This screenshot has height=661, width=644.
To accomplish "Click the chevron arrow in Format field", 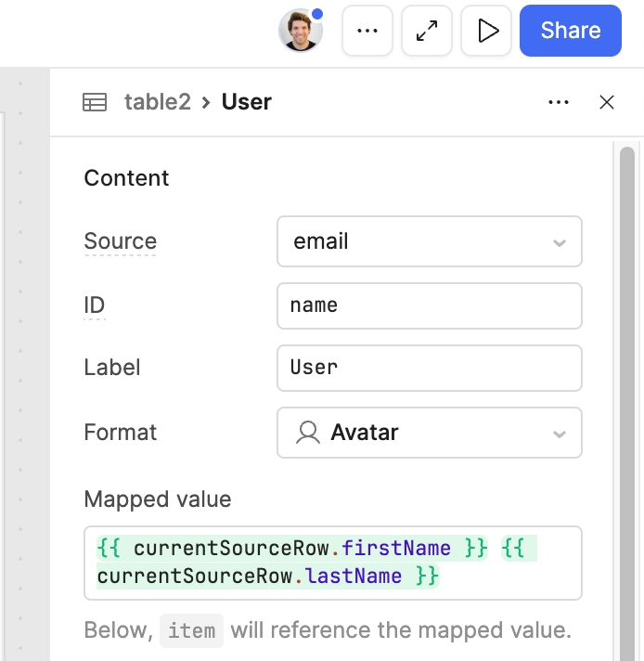I will tap(560, 434).
